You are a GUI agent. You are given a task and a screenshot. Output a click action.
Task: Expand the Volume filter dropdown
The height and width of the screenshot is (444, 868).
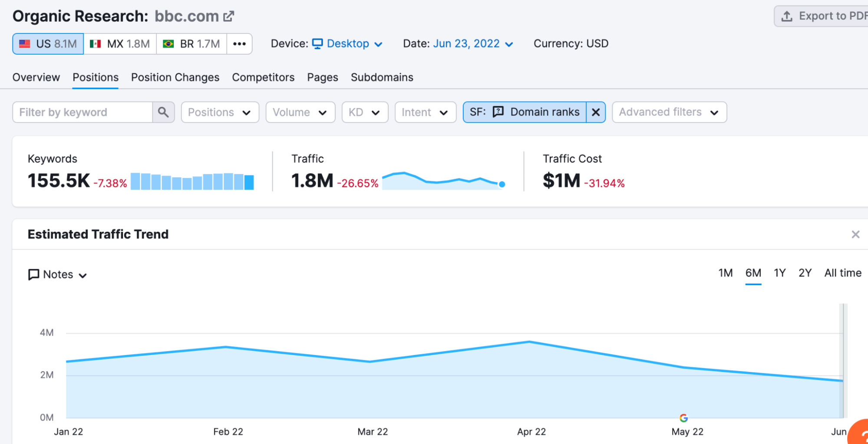click(x=300, y=112)
